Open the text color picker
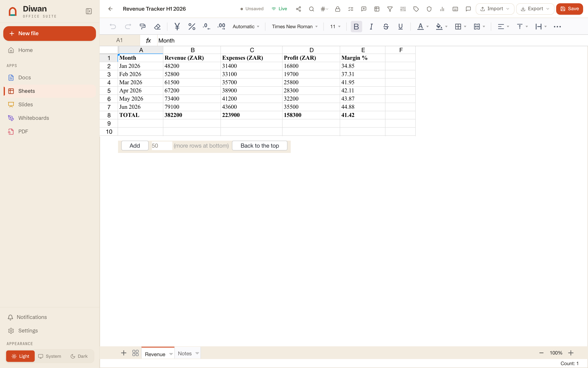Screen dimensions: 588x368 (x=423, y=27)
